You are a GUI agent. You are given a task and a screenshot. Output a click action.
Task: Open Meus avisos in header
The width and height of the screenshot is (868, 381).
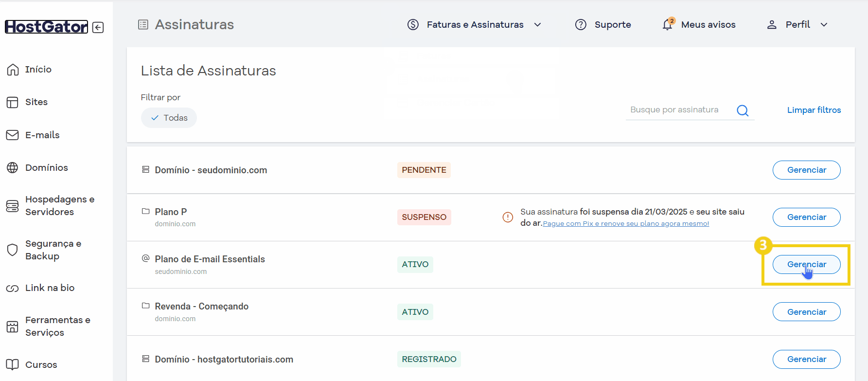coord(708,24)
